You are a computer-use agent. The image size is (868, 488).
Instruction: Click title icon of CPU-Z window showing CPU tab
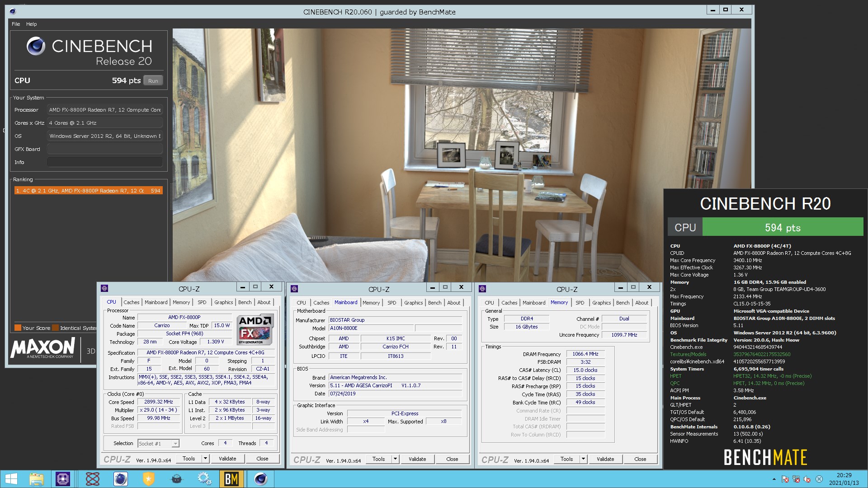point(104,288)
